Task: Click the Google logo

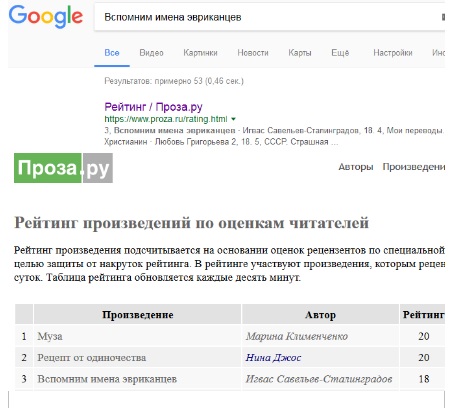Action: pos(46,17)
